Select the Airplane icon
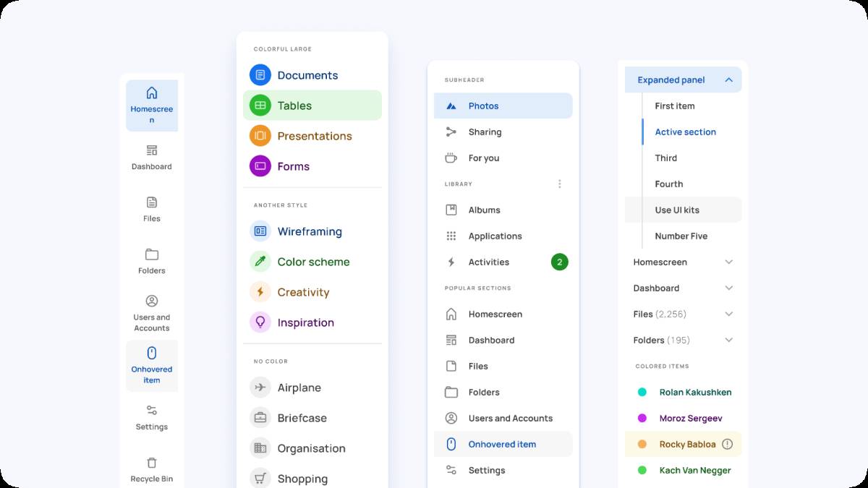The image size is (868, 488). tap(260, 388)
